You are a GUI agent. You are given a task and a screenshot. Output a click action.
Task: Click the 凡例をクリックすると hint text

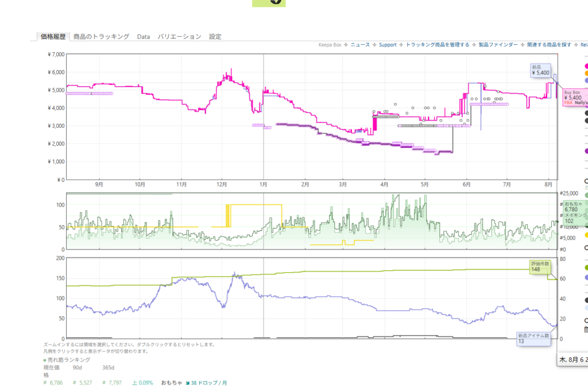[x=96, y=351]
